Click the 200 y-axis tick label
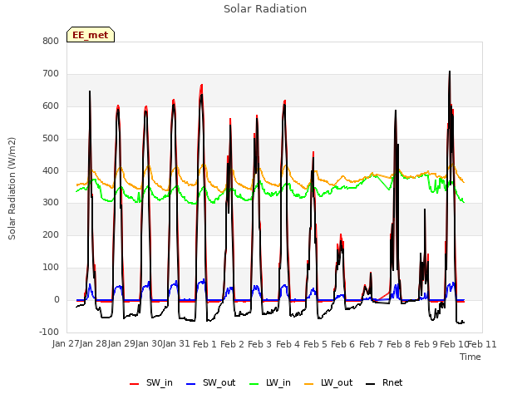The height and width of the screenshot is (399, 532). (51, 234)
